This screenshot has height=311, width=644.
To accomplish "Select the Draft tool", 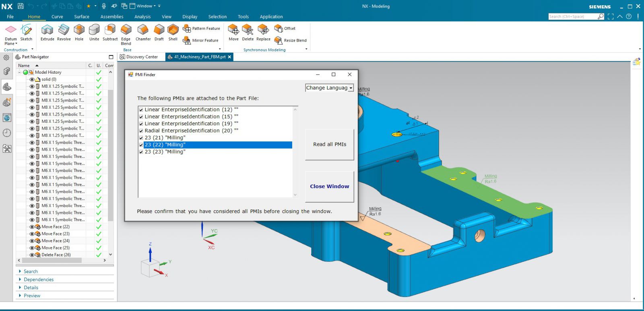I will click(159, 32).
